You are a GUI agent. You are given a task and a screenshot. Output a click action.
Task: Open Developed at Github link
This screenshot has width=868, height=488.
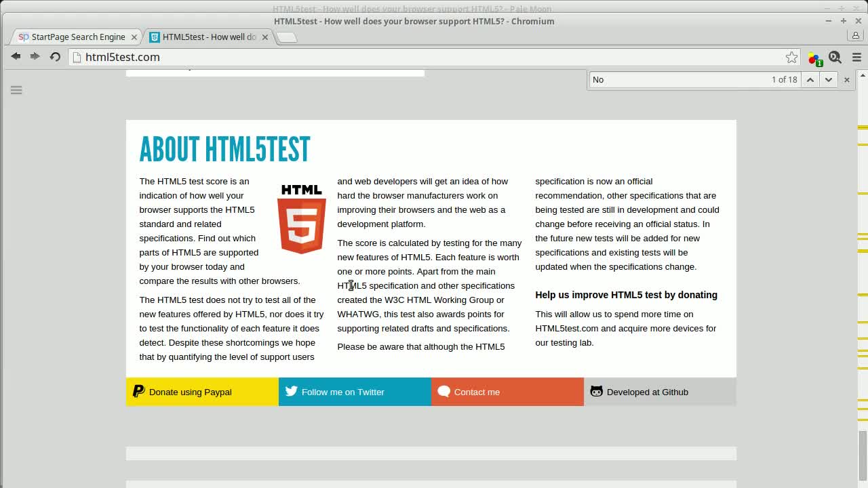coord(660,392)
